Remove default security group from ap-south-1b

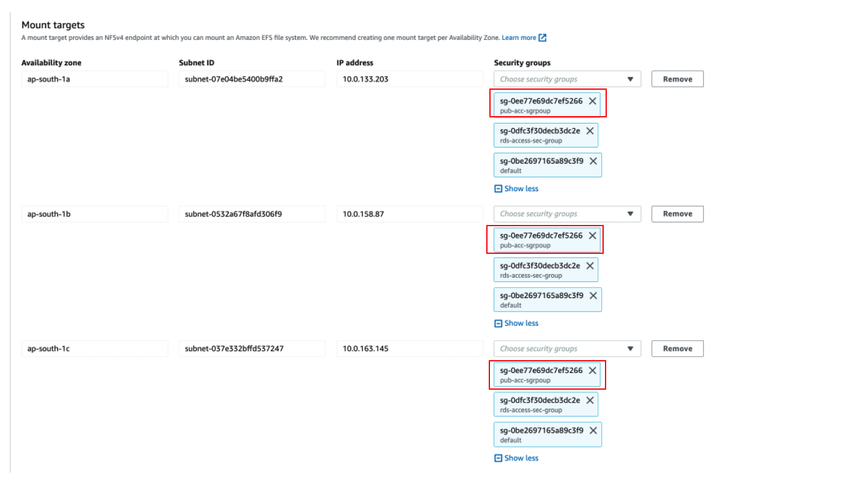tap(593, 296)
